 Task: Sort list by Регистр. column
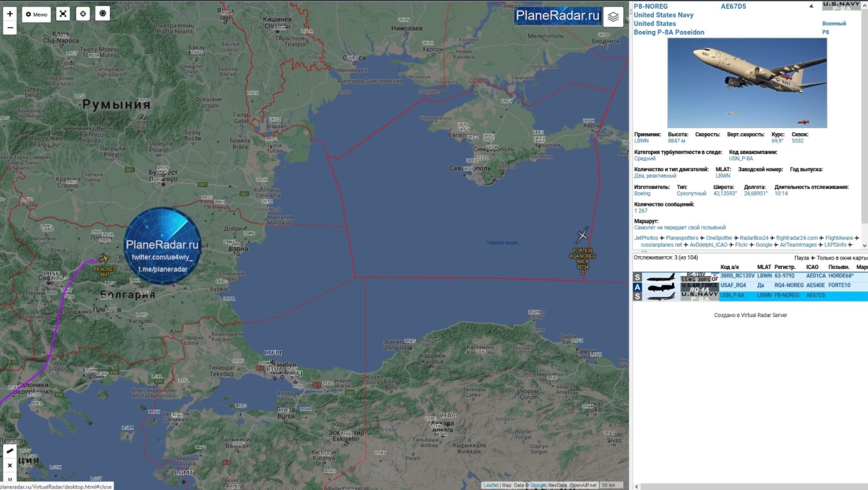pyautogui.click(x=785, y=267)
